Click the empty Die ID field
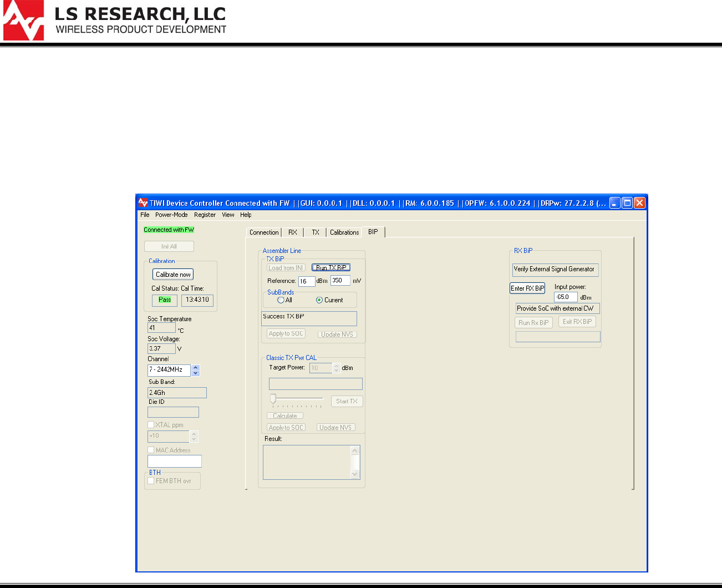The width and height of the screenshot is (722, 588). coord(173,412)
